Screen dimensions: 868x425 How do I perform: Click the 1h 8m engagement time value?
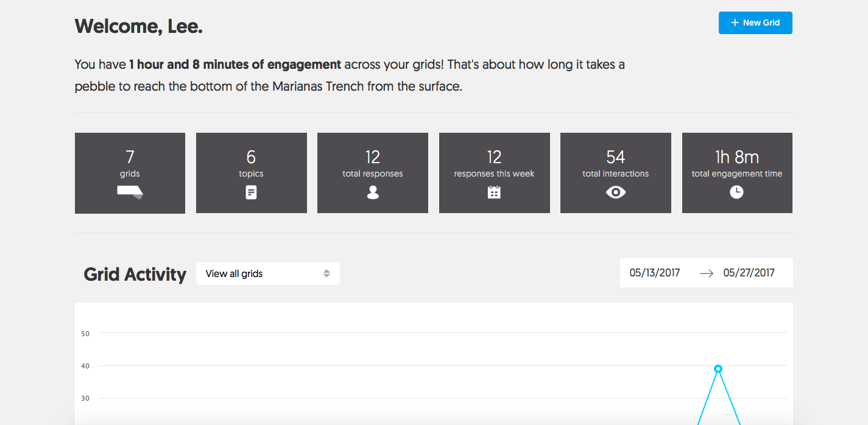(x=736, y=157)
